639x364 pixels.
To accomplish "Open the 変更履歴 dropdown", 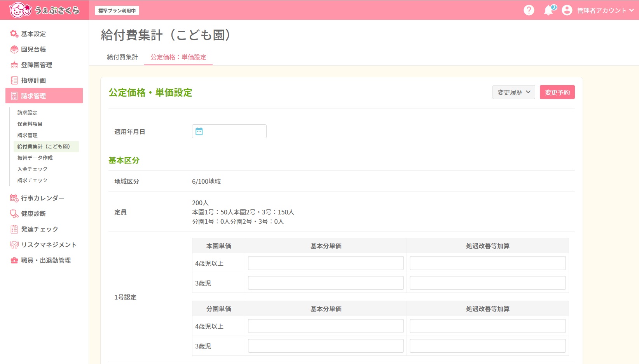I will click(513, 92).
